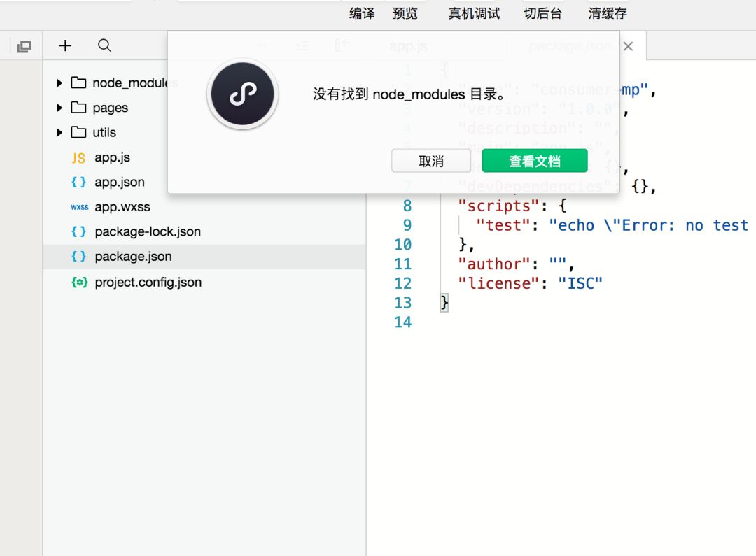Select utils folder name in tree
This screenshot has height=556, width=756.
point(104,132)
